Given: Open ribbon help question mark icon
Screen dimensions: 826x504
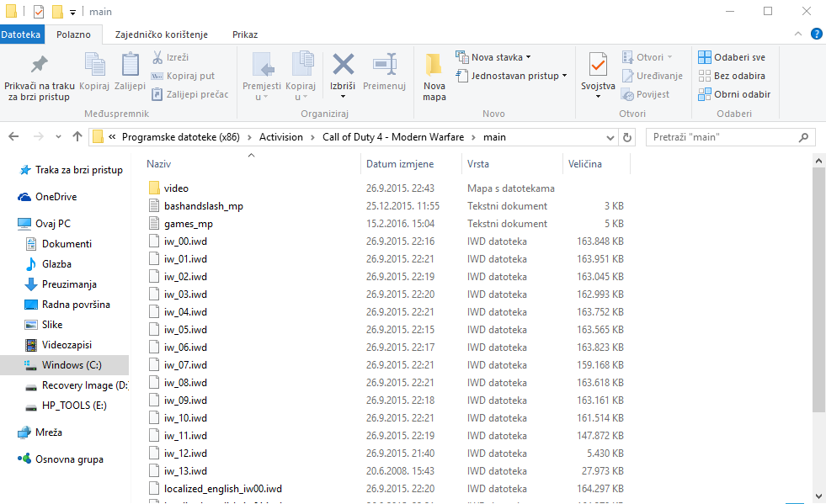Looking at the screenshot, I should click(x=816, y=34).
